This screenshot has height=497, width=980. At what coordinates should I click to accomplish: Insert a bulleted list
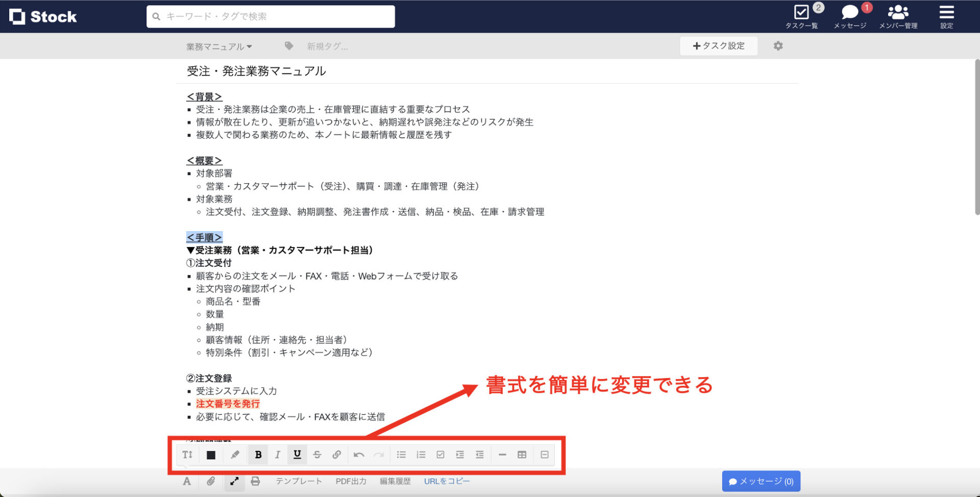pyautogui.click(x=401, y=454)
